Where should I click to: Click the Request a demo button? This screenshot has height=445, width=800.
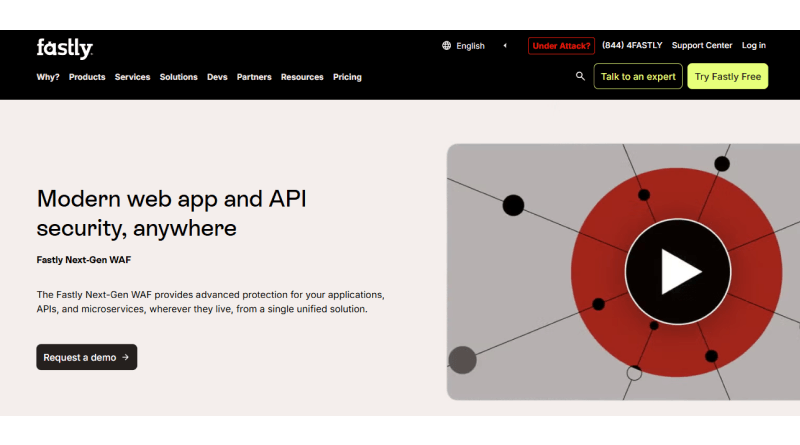(x=87, y=357)
